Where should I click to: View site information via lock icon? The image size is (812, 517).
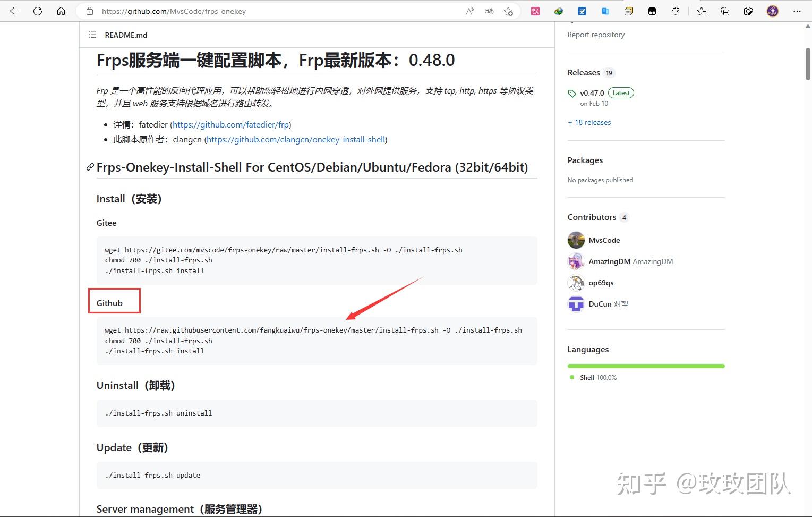pyautogui.click(x=90, y=11)
